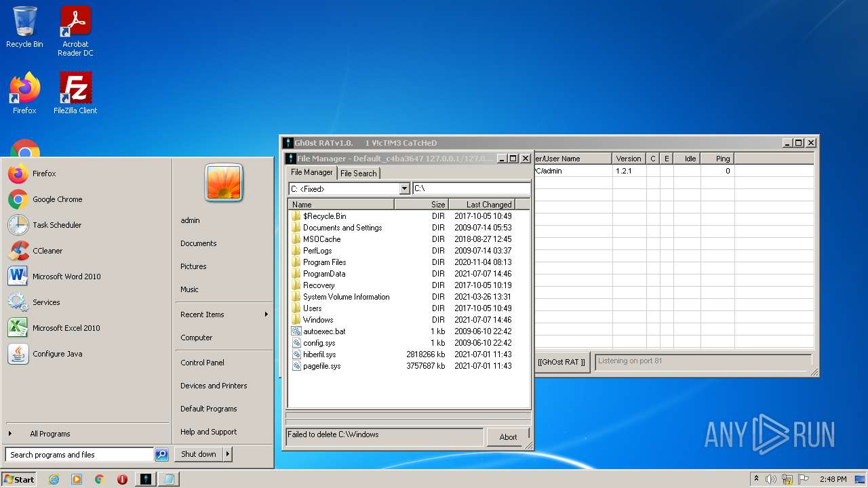Launch Google Chrome from the Start menu

click(x=86, y=199)
